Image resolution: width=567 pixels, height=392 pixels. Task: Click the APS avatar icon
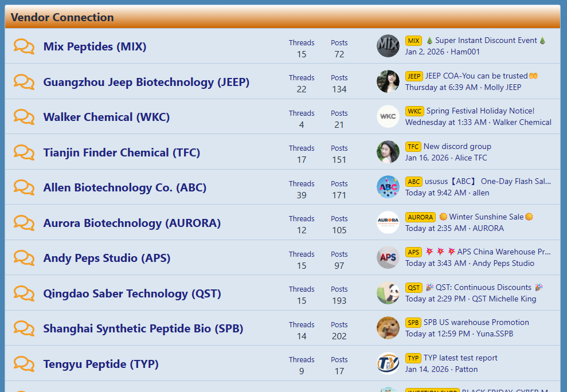[x=388, y=257]
